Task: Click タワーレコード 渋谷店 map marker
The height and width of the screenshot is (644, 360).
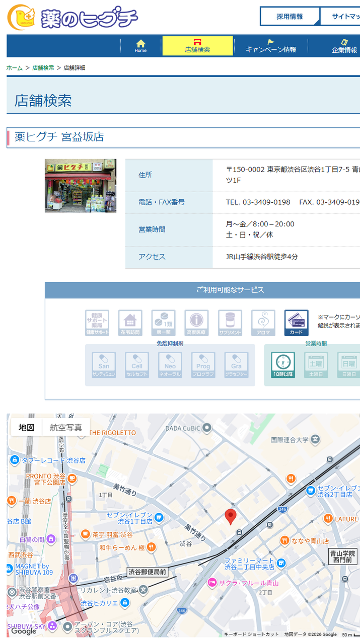Action: point(15,460)
